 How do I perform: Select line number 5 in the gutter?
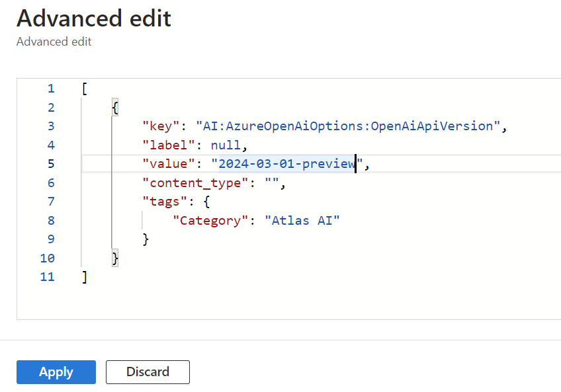point(51,164)
